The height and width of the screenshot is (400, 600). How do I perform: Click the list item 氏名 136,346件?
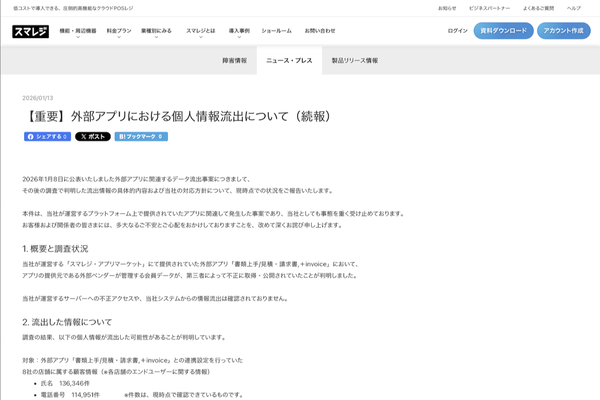(x=65, y=383)
